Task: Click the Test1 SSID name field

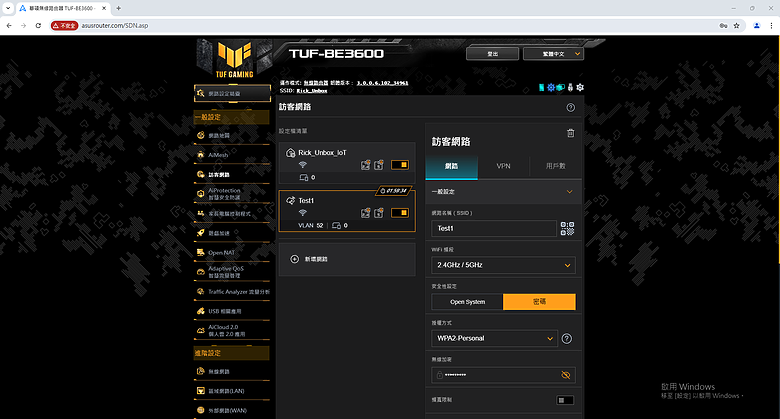Action: click(493, 228)
